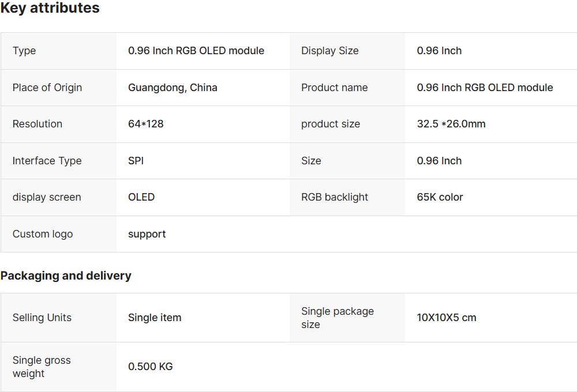This screenshot has height=392, width=577.
Task: Click the product size value 32.5 *26.0mm
Action: [451, 124]
